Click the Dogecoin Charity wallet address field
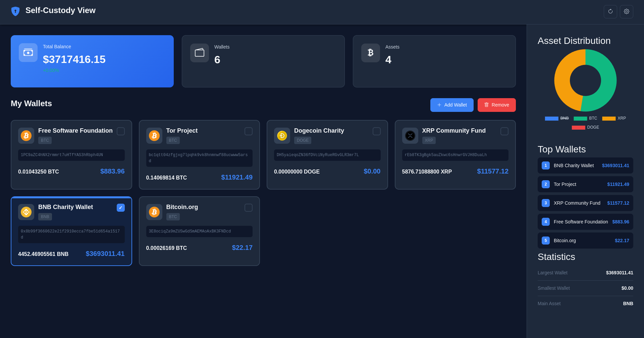 pyautogui.click(x=327, y=155)
